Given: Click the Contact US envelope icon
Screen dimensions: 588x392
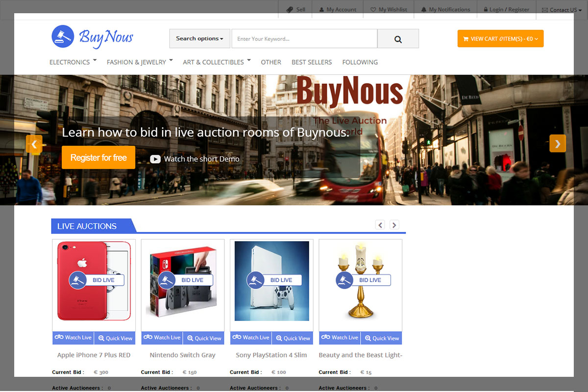Looking at the screenshot, I should point(545,10).
